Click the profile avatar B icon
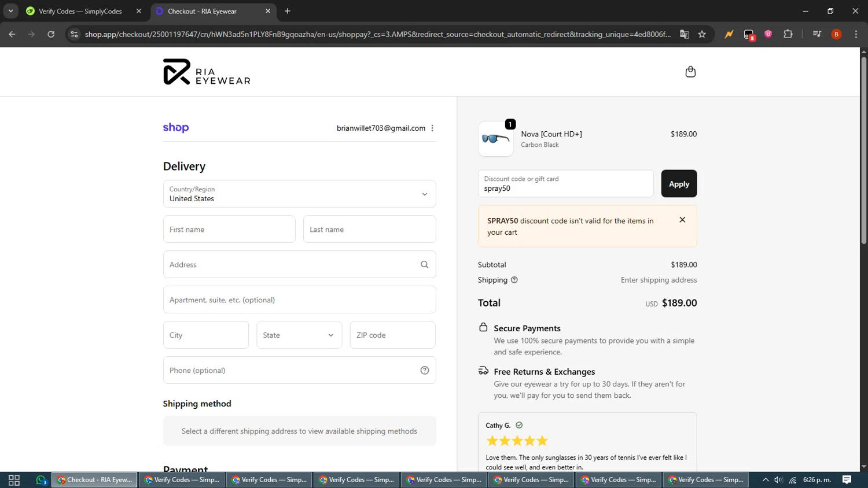868x488 pixels. tap(836, 34)
